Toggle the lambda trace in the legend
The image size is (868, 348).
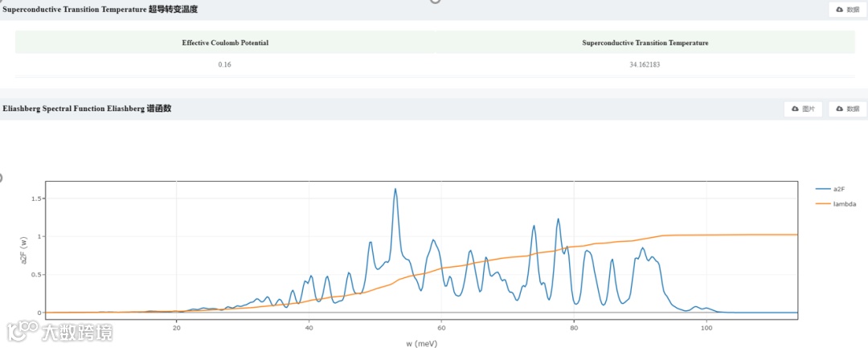point(836,204)
